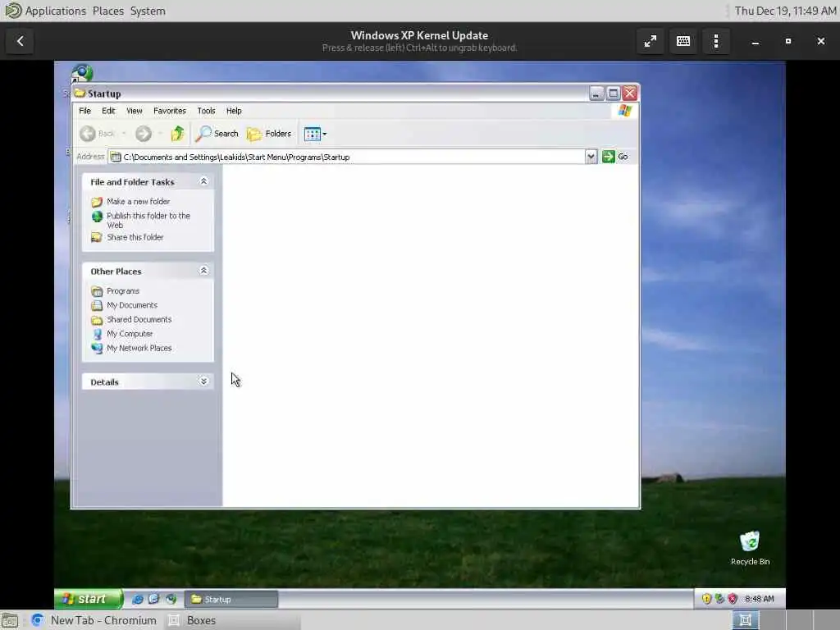Open Shared Documents link

point(139,319)
